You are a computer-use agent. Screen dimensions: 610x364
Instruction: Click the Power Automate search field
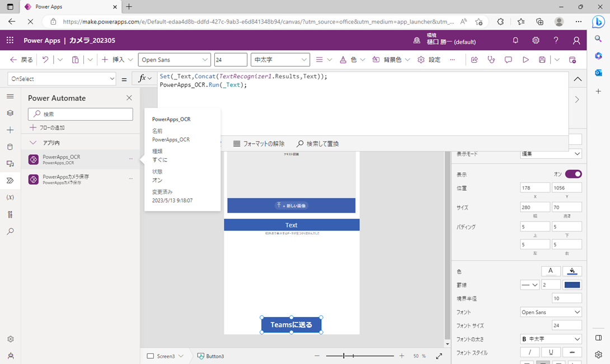(81, 114)
